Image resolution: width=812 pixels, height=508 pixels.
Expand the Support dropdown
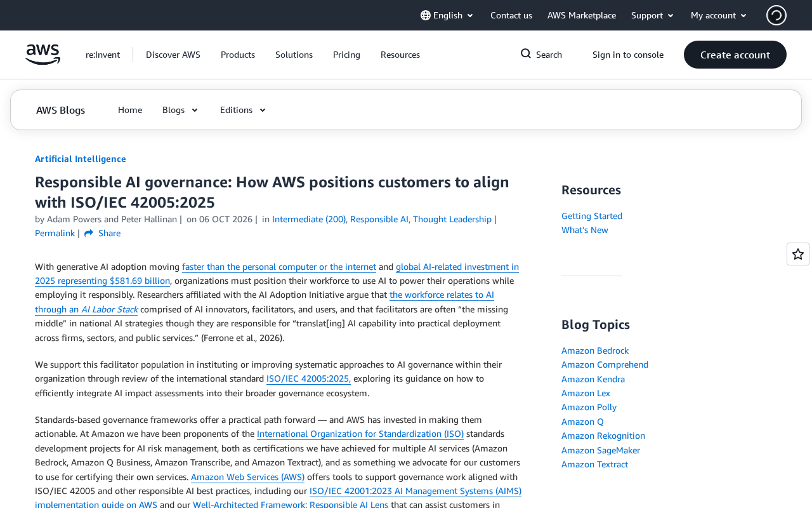tap(653, 15)
